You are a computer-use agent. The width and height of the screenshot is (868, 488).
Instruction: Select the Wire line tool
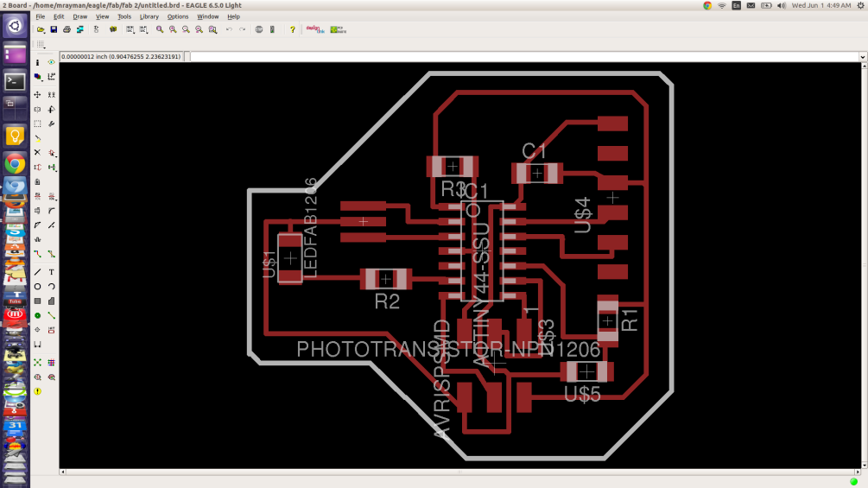click(x=38, y=272)
